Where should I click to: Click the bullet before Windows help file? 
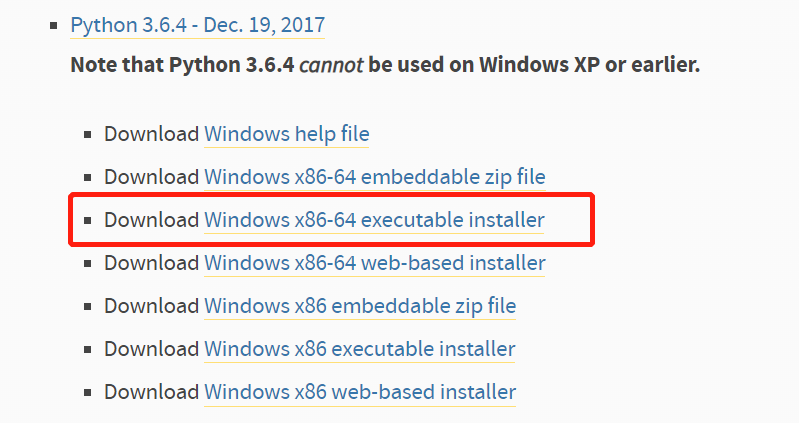88,135
